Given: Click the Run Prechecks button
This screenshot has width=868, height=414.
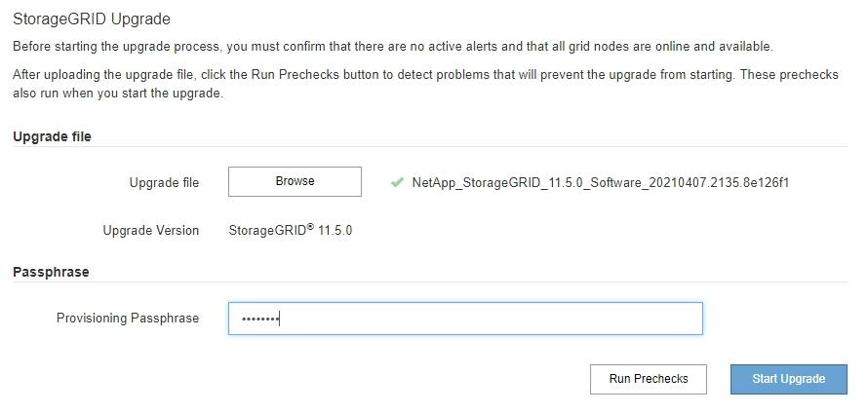Looking at the screenshot, I should 649,379.
